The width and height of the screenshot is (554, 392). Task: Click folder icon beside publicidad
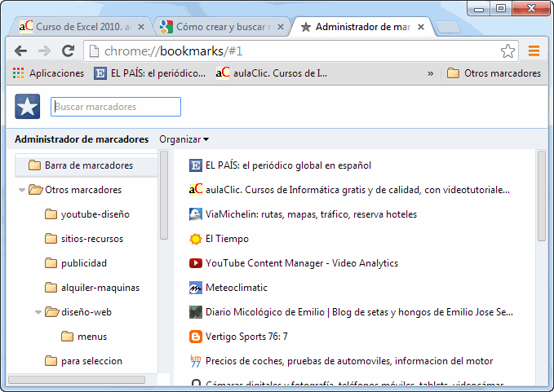pos(51,263)
